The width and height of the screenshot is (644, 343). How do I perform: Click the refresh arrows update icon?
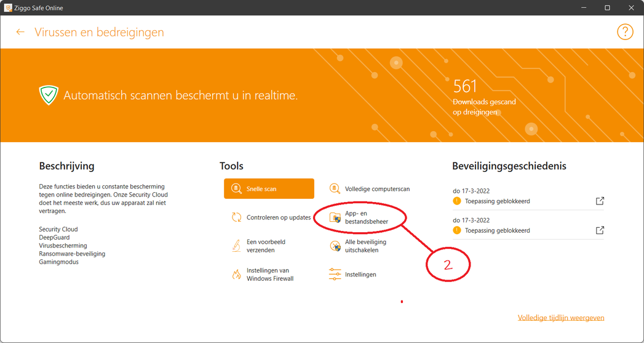pyautogui.click(x=237, y=217)
